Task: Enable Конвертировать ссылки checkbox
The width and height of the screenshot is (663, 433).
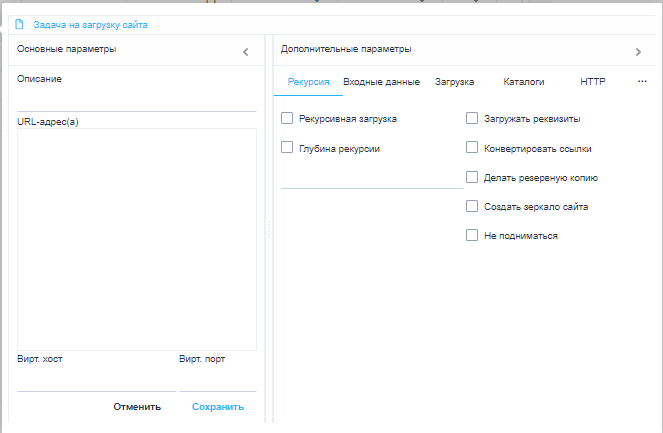Action: (x=472, y=148)
